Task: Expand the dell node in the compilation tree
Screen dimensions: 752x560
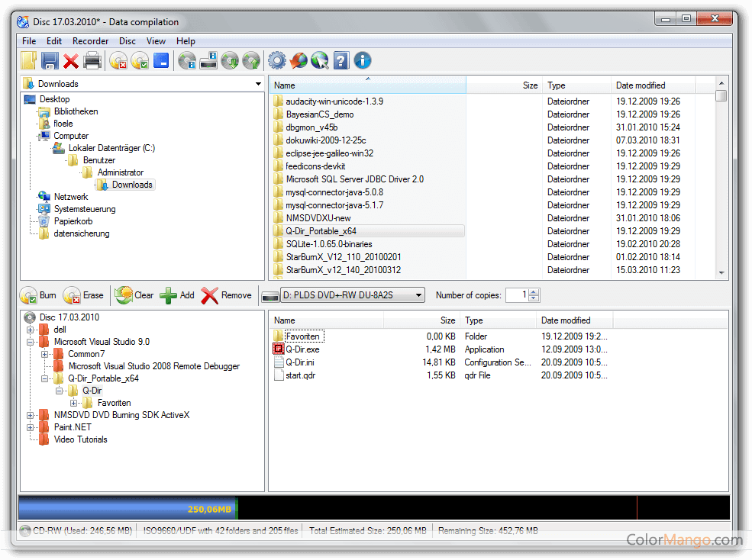Action: point(29,329)
